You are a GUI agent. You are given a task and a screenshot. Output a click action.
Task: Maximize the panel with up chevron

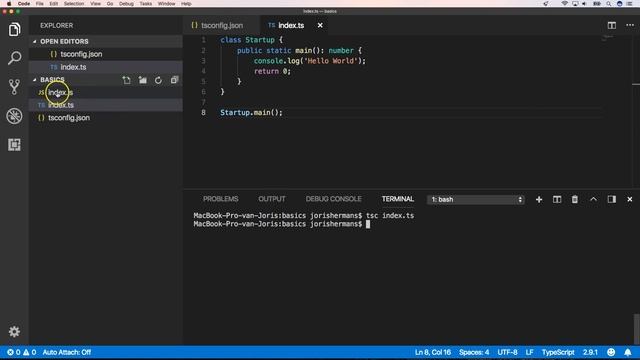(593, 199)
